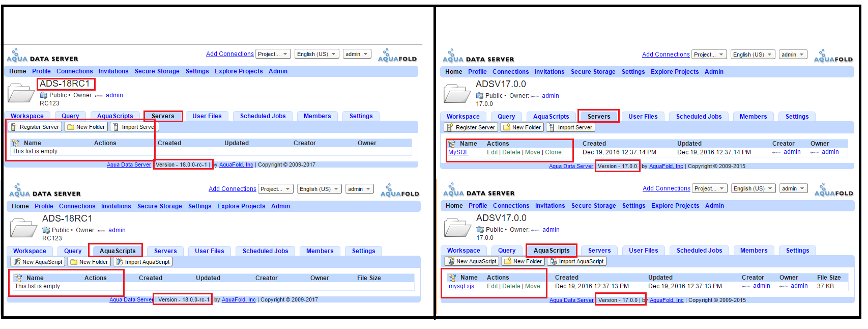868x329 pixels.
Task: Open Explore Projects in top-right navigation bar
Action: pos(675,72)
